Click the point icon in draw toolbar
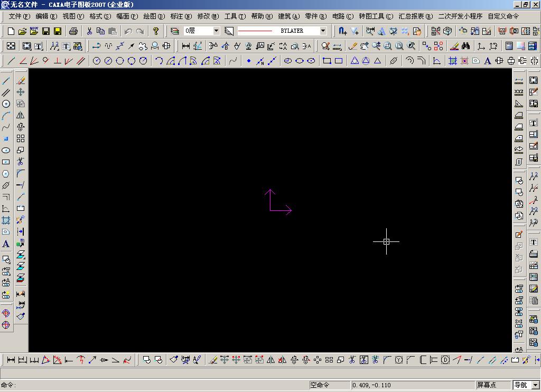Image resolution: width=541 pixels, height=392 pixels. point(249,61)
